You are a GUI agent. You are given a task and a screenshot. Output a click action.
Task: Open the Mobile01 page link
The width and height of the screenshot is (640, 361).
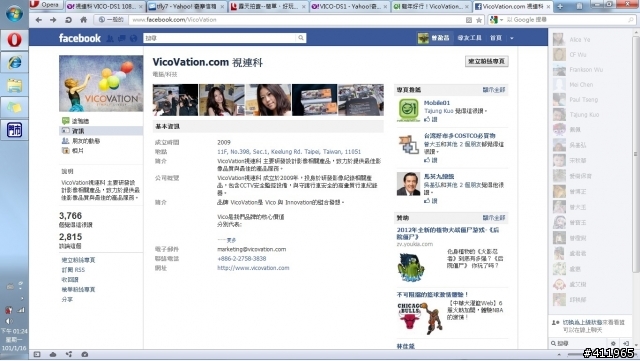(x=437, y=103)
